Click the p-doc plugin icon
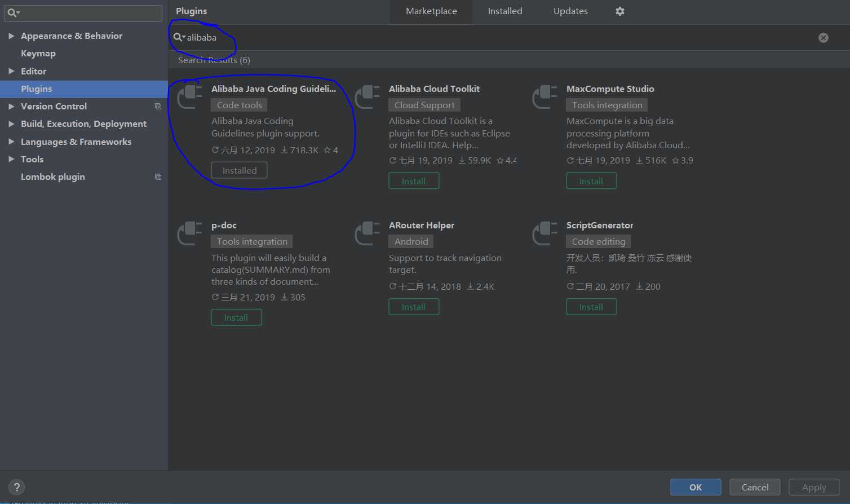This screenshot has height=504, width=850. (190, 233)
